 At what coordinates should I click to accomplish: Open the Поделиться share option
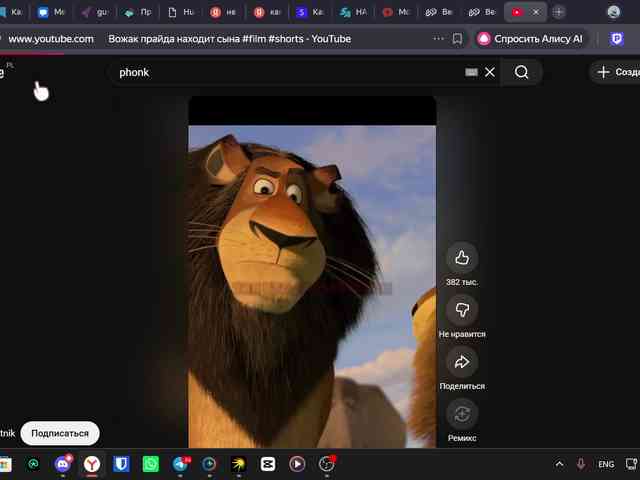pos(462,362)
